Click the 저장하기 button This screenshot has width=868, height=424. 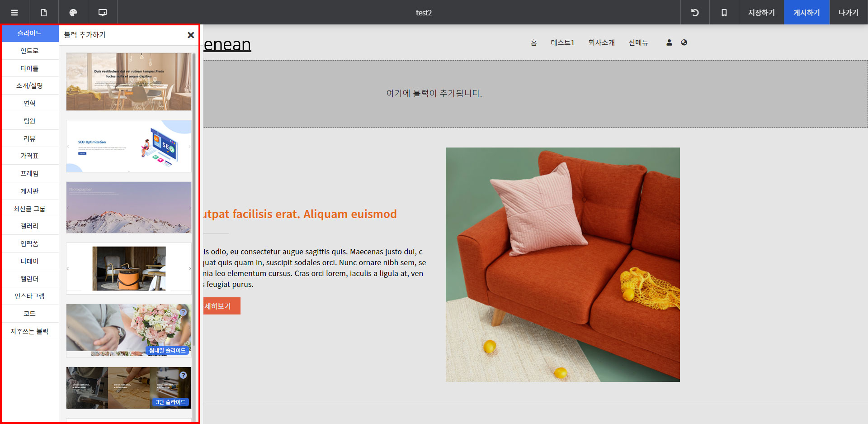click(761, 13)
